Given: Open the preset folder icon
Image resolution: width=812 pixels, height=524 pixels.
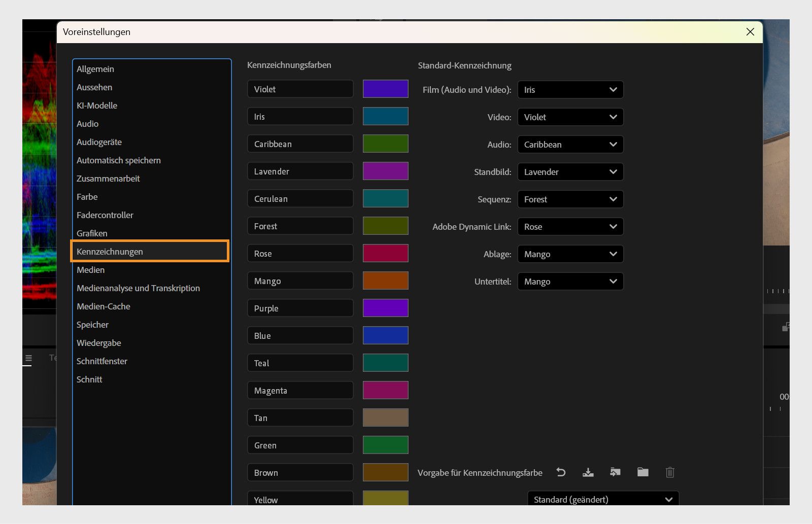Looking at the screenshot, I should coord(643,472).
